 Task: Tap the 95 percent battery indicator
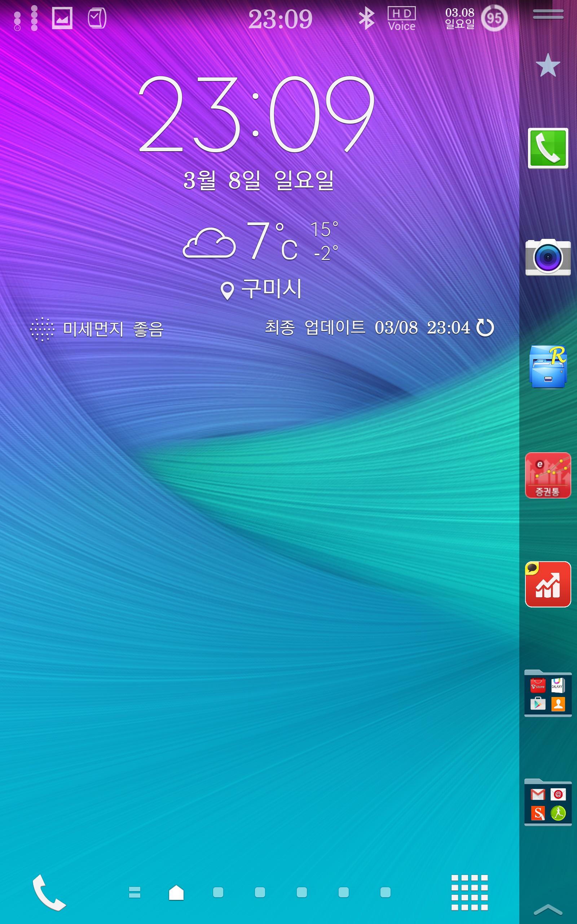pos(494,18)
